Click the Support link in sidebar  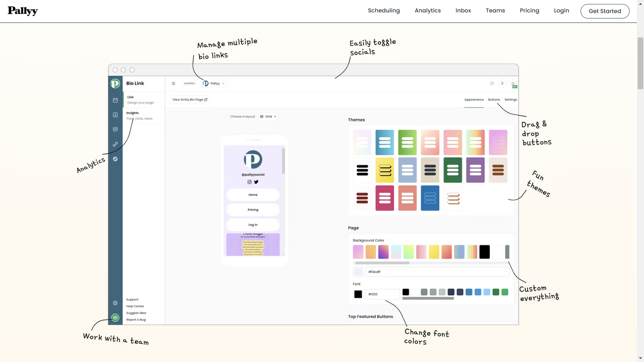(x=132, y=300)
